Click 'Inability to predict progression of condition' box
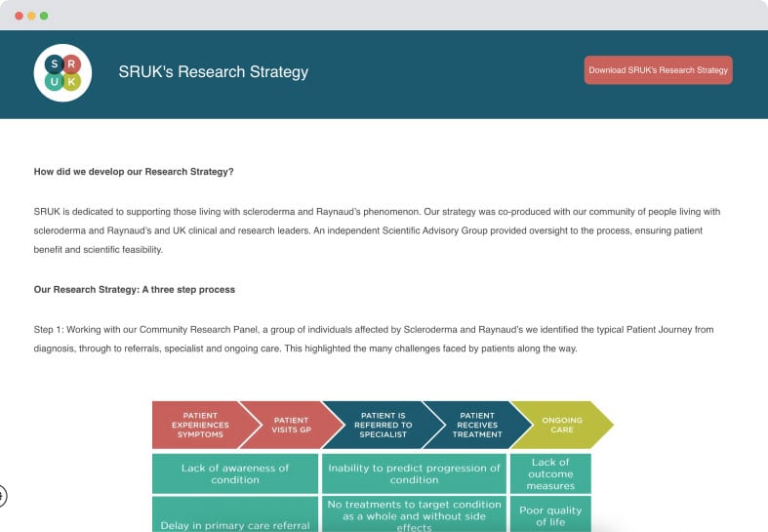 (415, 473)
